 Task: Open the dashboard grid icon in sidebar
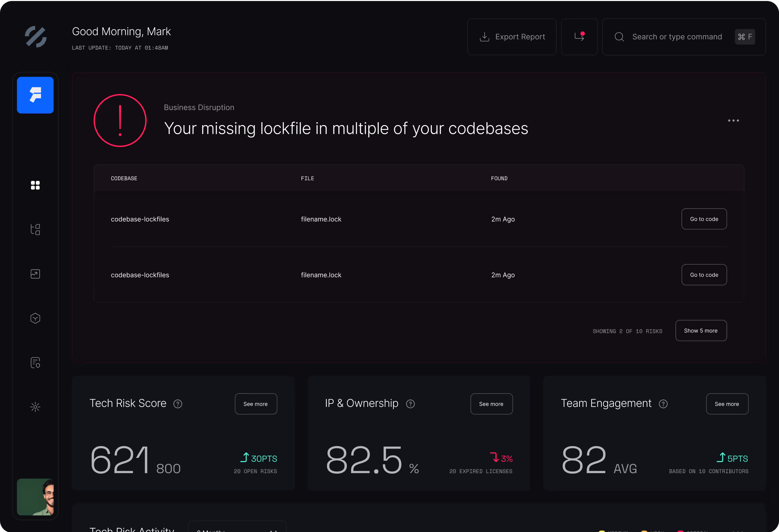pos(35,185)
